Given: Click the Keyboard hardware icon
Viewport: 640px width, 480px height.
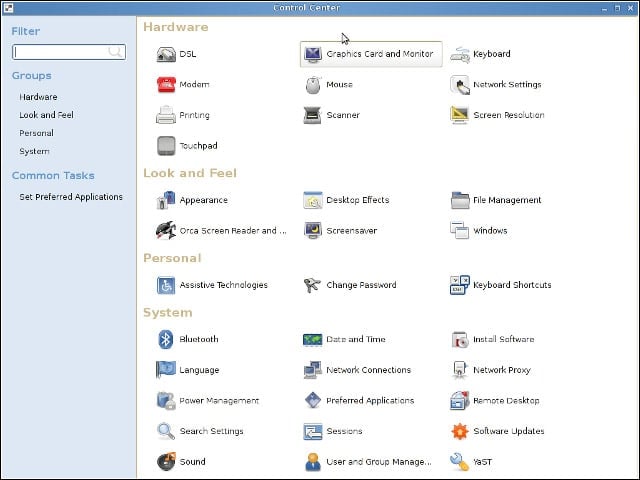Looking at the screenshot, I should click(460, 54).
